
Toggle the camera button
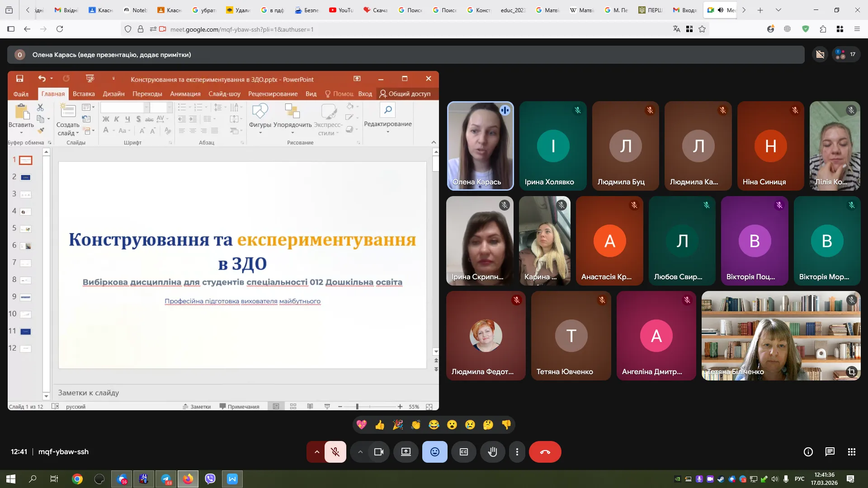[x=379, y=452]
